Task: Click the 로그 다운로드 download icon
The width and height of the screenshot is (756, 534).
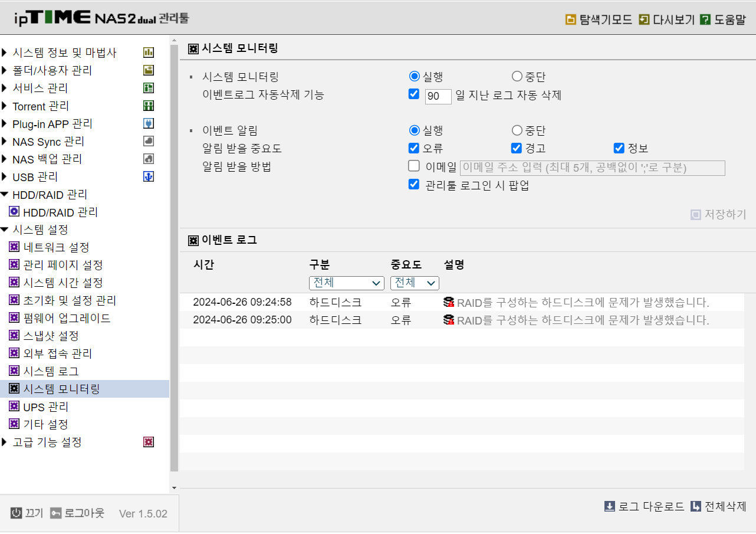Action: click(x=610, y=506)
